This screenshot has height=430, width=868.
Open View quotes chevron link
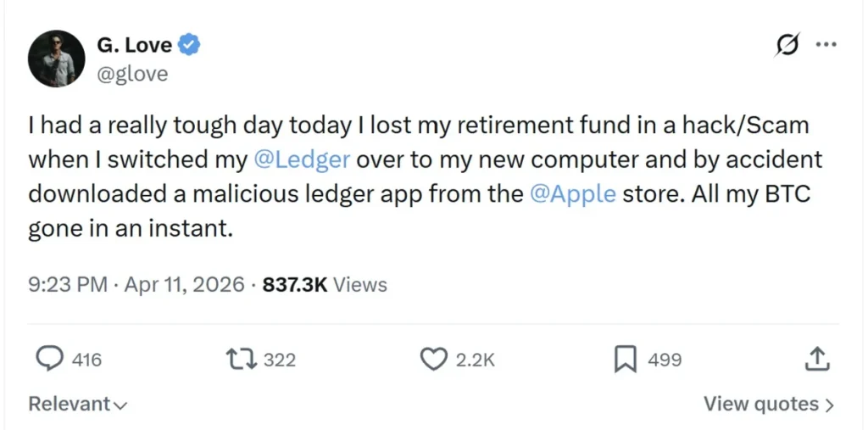point(769,405)
